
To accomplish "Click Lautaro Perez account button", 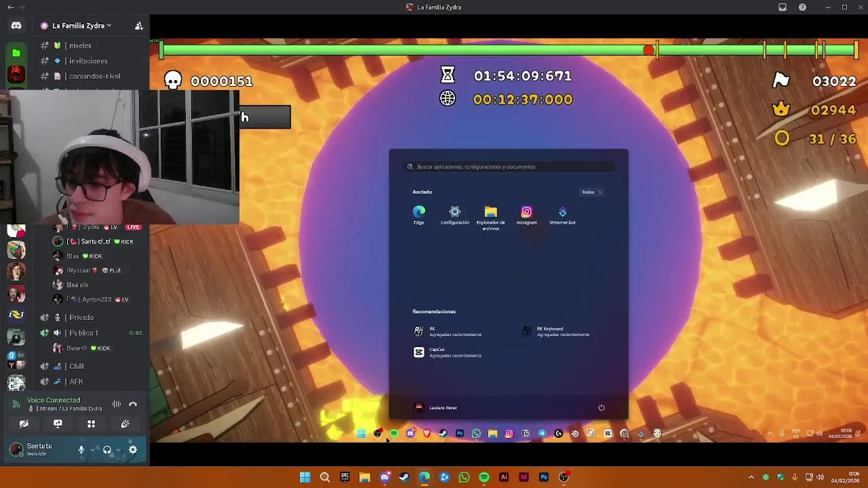I will click(435, 408).
